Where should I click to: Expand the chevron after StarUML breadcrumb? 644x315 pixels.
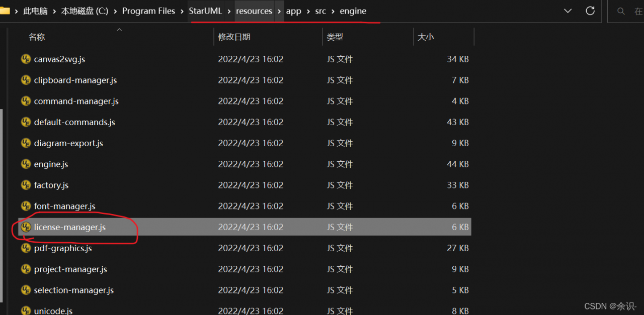click(x=229, y=11)
